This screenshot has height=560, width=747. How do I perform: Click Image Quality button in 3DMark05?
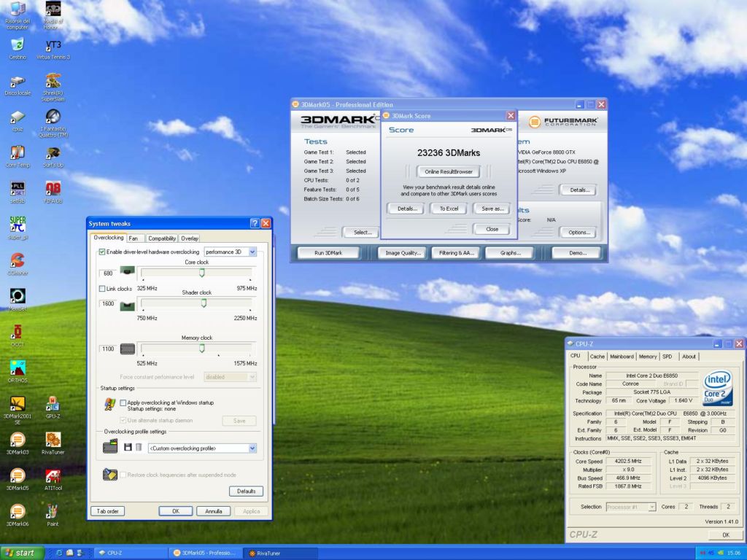[x=403, y=253]
